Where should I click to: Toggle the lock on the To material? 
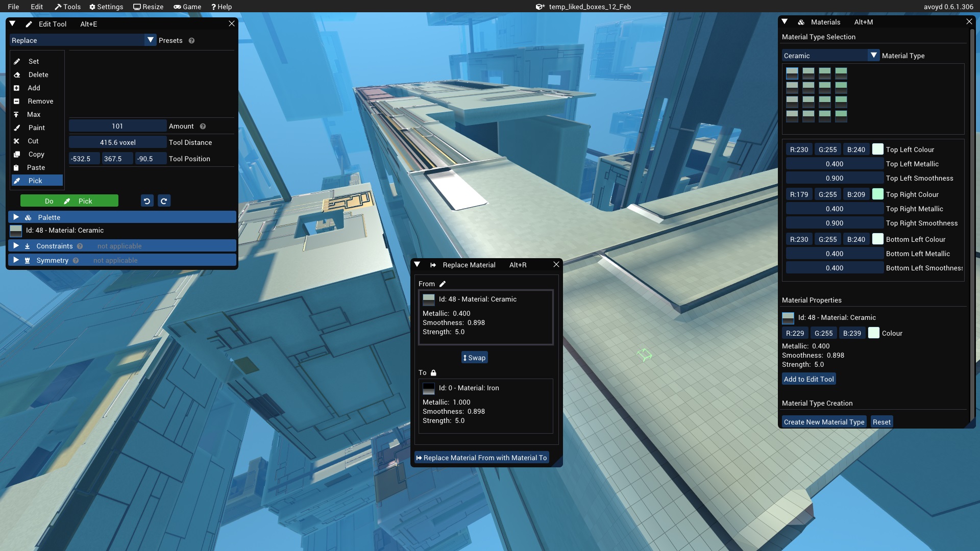coord(434,372)
